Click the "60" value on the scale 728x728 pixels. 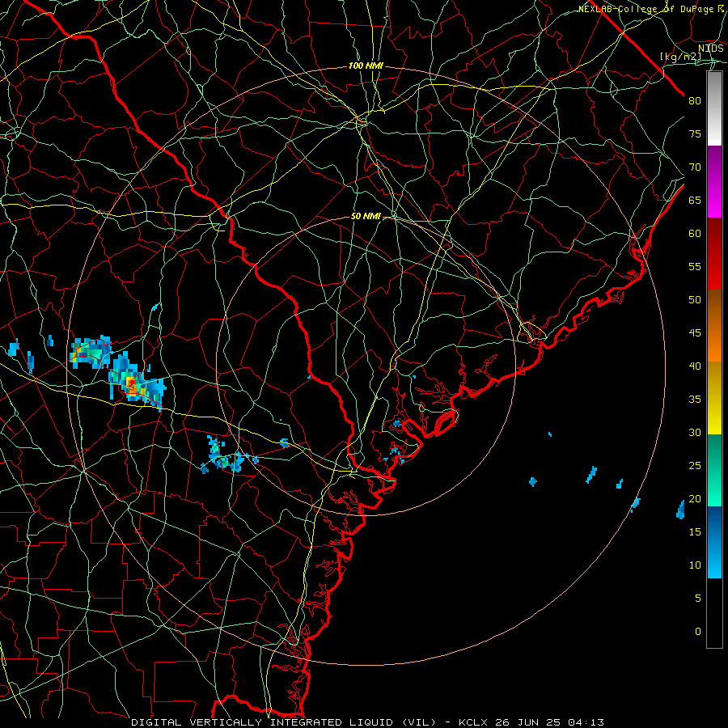point(695,234)
